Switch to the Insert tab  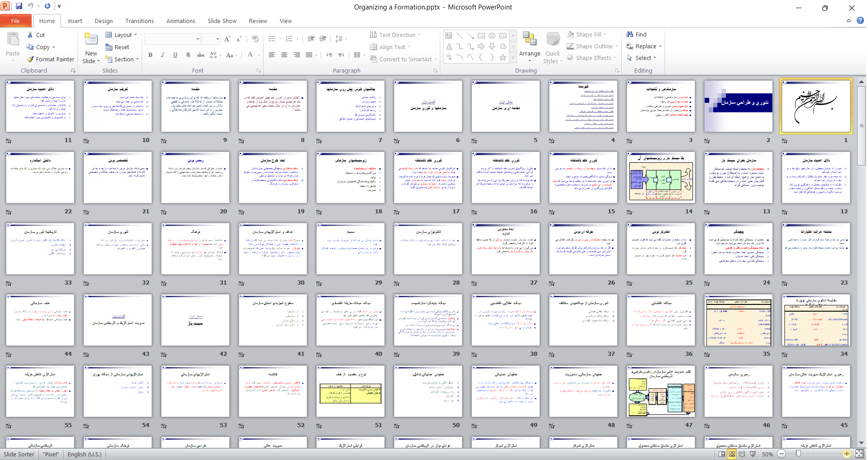click(x=75, y=21)
